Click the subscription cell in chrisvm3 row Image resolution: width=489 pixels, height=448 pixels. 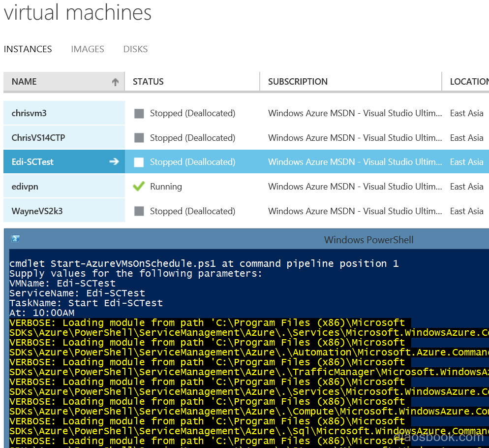355,113
